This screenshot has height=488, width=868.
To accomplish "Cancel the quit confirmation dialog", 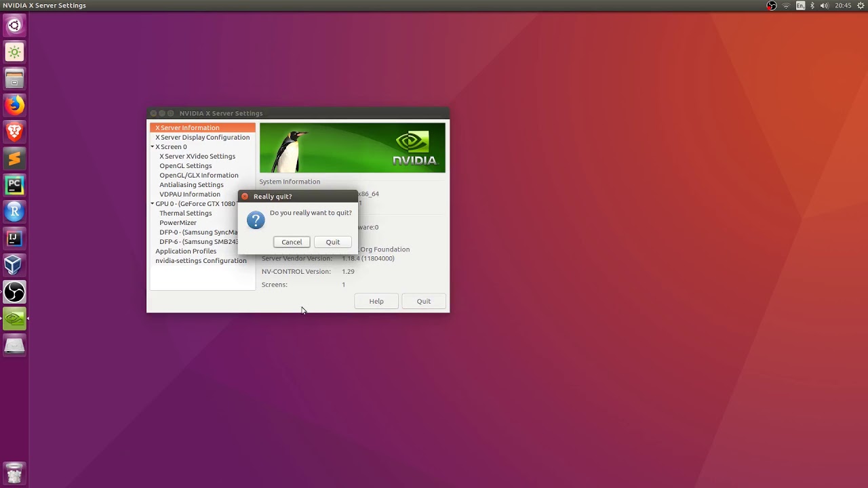I will pyautogui.click(x=292, y=242).
